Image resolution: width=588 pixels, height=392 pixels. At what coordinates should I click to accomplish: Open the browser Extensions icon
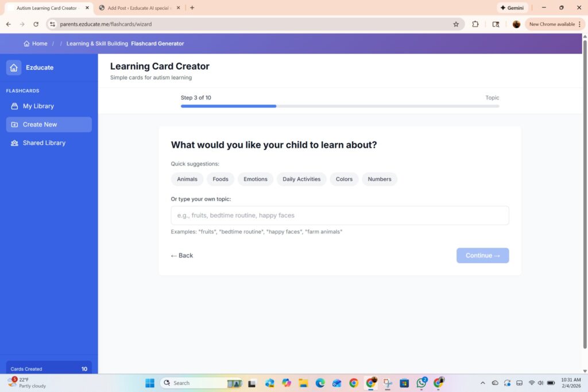[x=475, y=24]
